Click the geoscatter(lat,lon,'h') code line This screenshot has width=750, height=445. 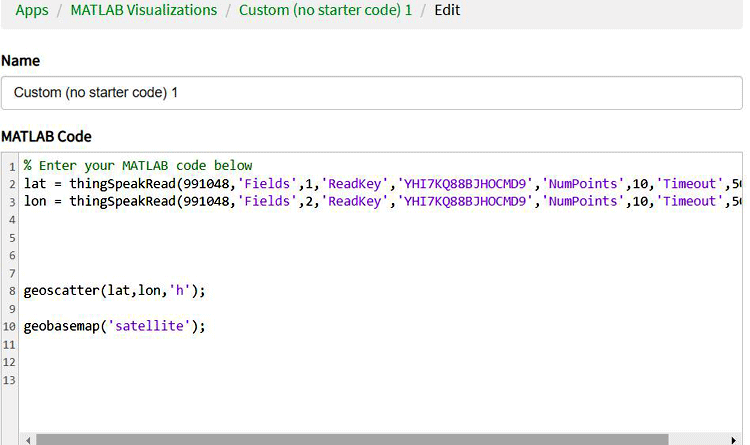pos(114,290)
